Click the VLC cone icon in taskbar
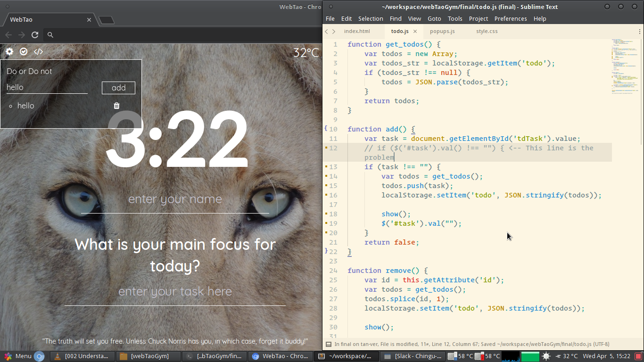 point(58,356)
